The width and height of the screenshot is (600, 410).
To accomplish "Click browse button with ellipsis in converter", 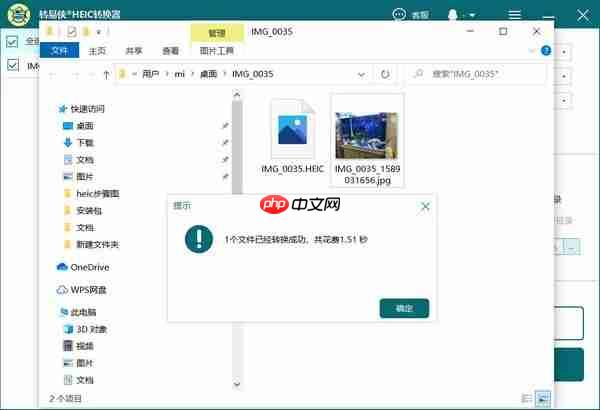I will pos(572,248).
